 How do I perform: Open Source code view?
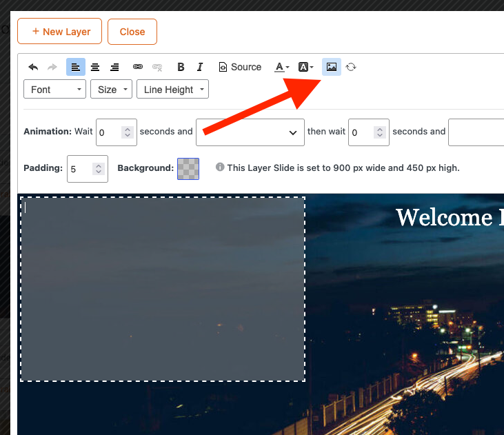pos(240,67)
